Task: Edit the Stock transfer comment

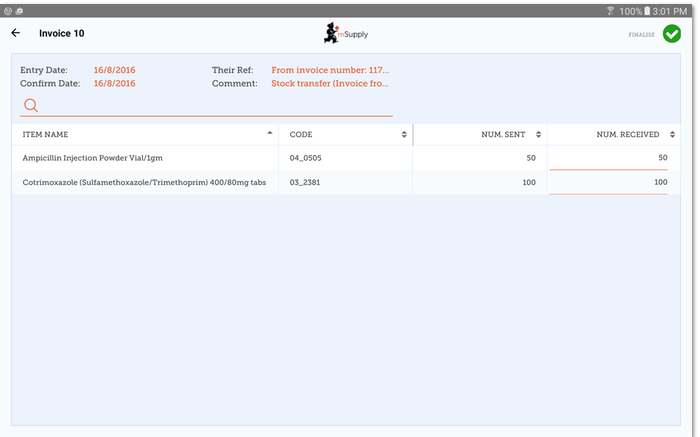Action: coord(330,84)
